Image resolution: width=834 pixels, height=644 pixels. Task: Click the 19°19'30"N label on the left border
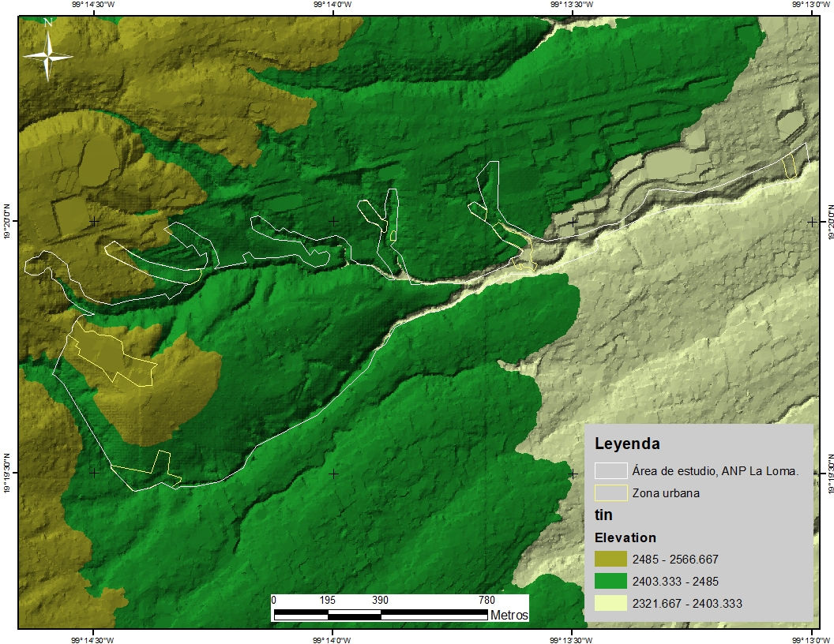click(x=6, y=473)
